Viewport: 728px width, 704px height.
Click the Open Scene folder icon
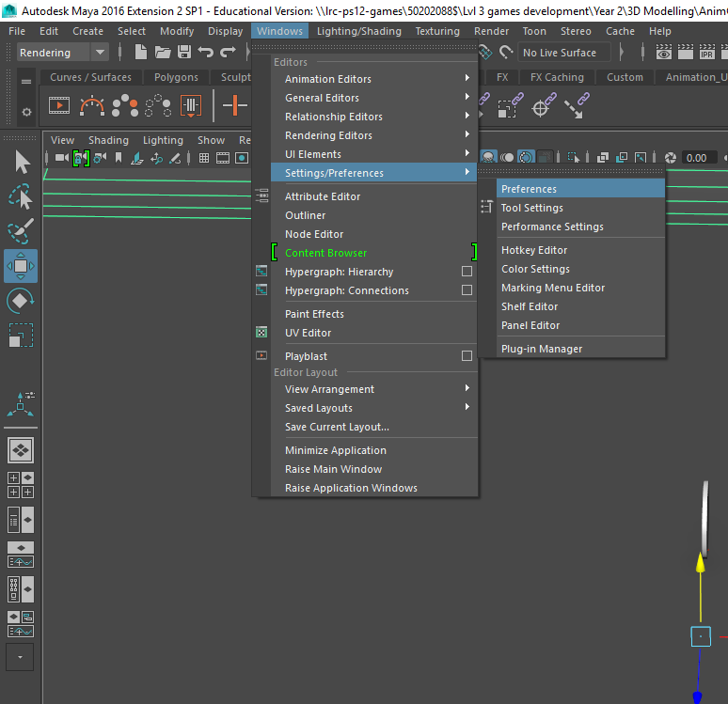[x=163, y=52]
